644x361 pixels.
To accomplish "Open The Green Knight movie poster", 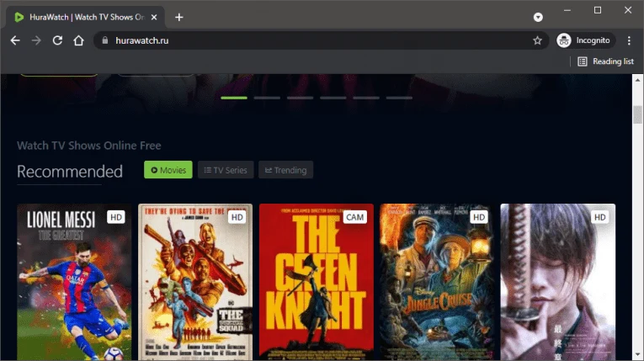I will (x=316, y=282).
